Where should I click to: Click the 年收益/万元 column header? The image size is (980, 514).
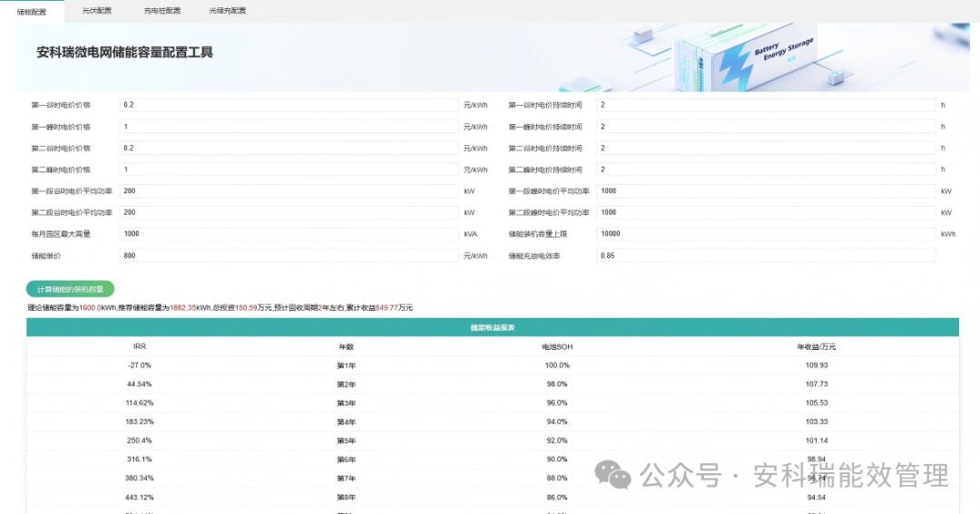pos(816,346)
